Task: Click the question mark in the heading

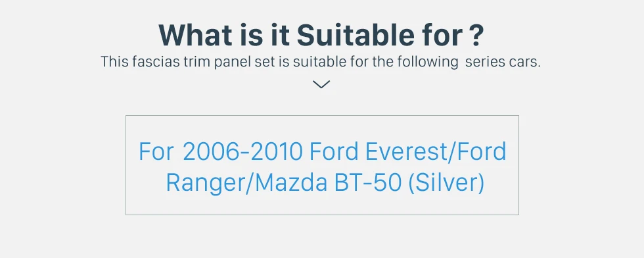Action: click(476, 35)
